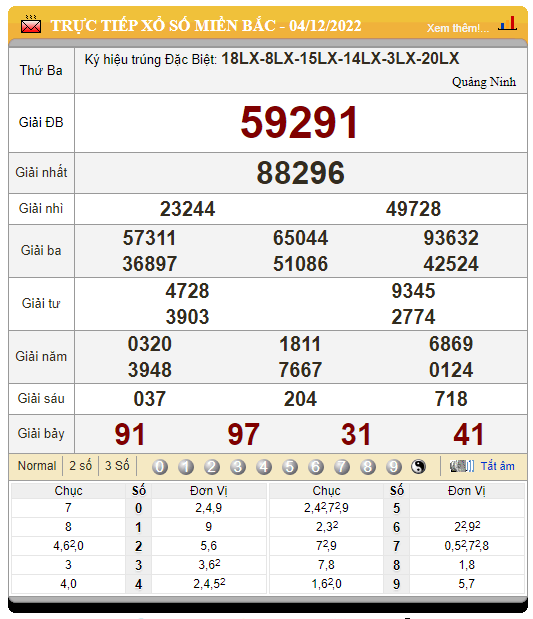Toggle sound off with Tắt âm
The width and height of the screenshot is (533, 619).
(x=497, y=466)
